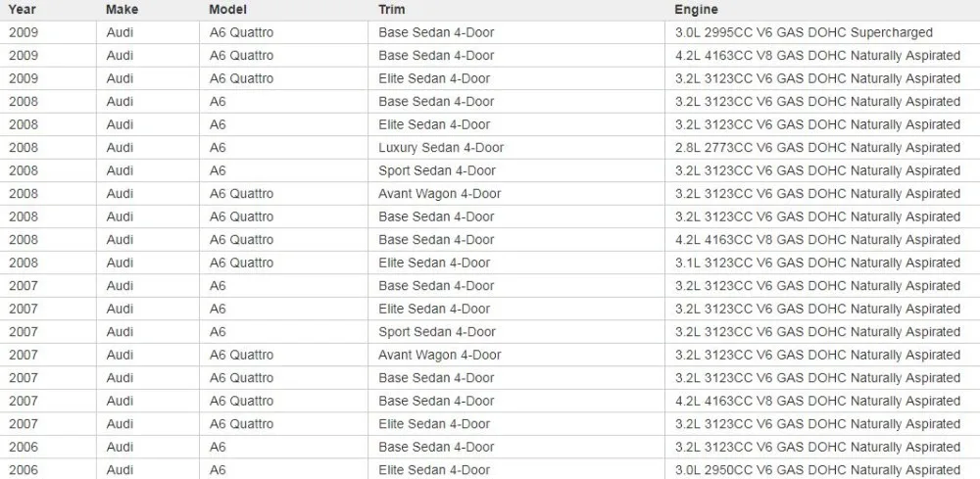Select the 2007 Sport Sedan 4-Door trim cell

(x=516, y=332)
